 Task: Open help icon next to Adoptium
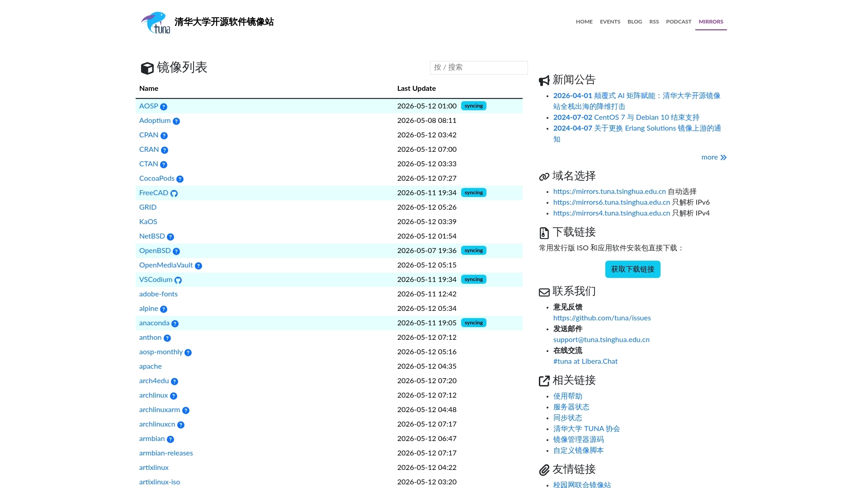click(x=176, y=121)
